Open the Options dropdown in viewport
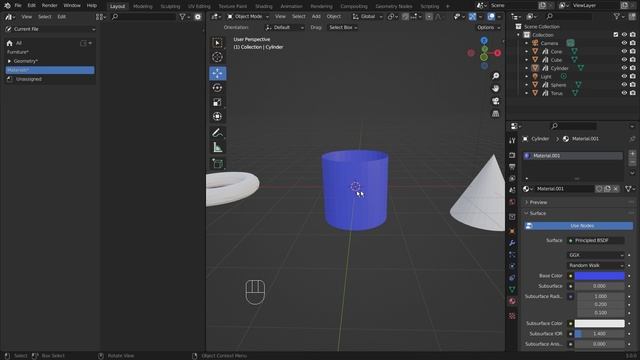640x360 pixels. tap(489, 27)
